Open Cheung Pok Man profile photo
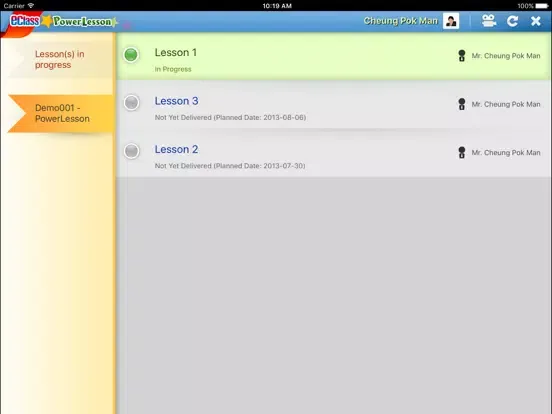The image size is (552, 414). click(x=451, y=21)
